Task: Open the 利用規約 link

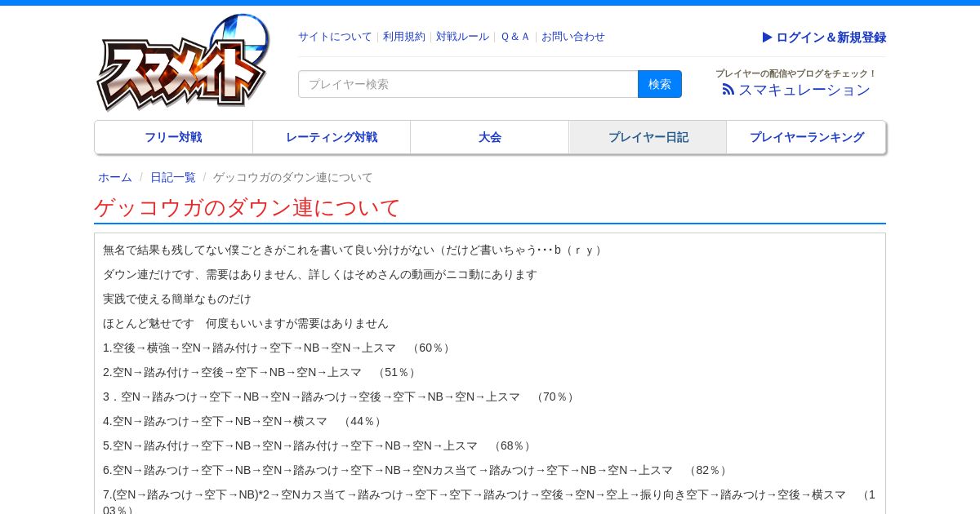Action: click(x=404, y=37)
